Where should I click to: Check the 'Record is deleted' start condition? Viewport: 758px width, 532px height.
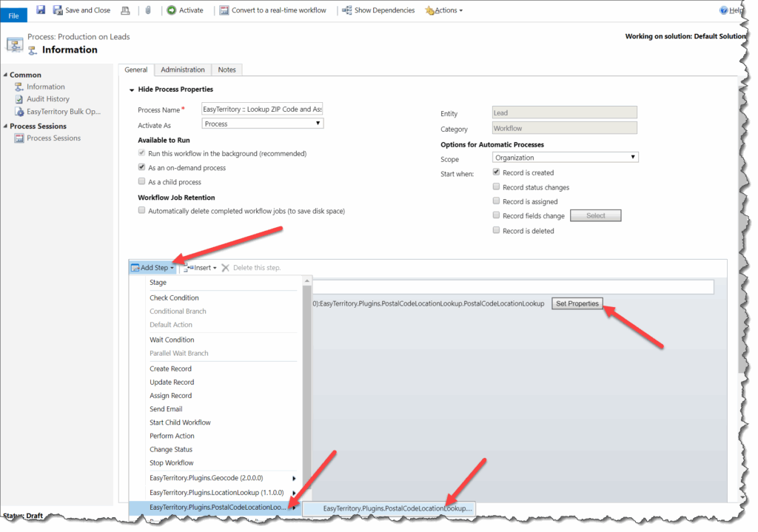coord(496,229)
